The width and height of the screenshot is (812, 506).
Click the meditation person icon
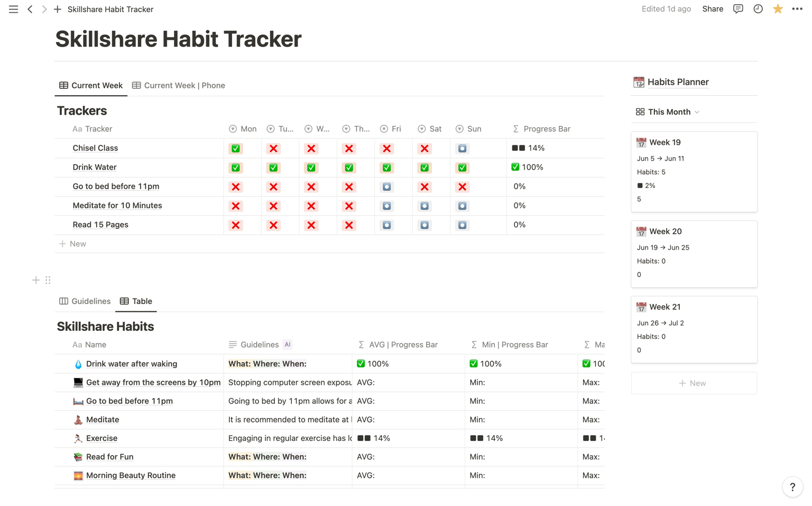point(78,420)
